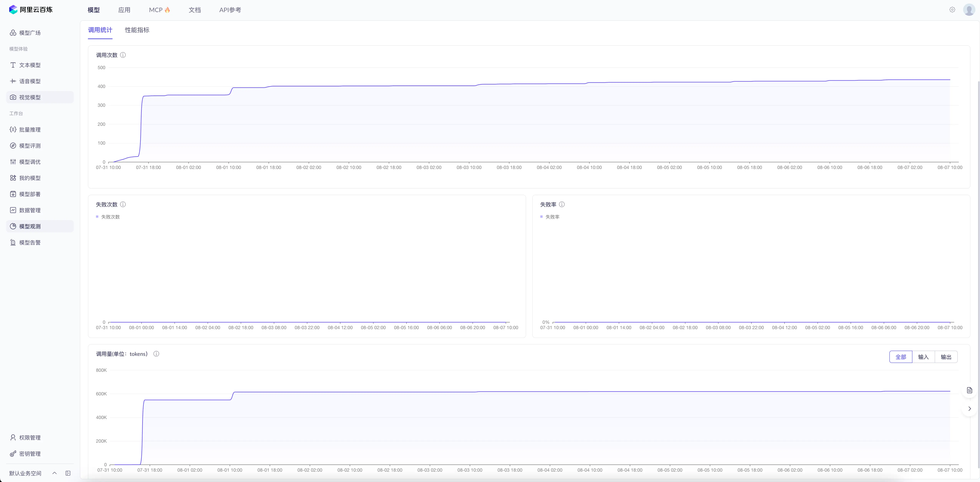Click the 500 y-axis label on 调用次数
Viewport: 980px width, 482px height.
coord(102,68)
